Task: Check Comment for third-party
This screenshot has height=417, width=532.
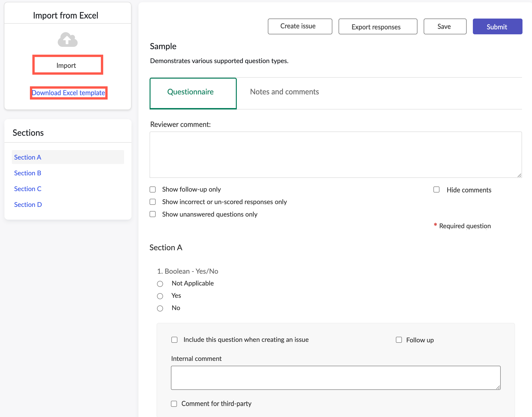Action: click(x=174, y=404)
